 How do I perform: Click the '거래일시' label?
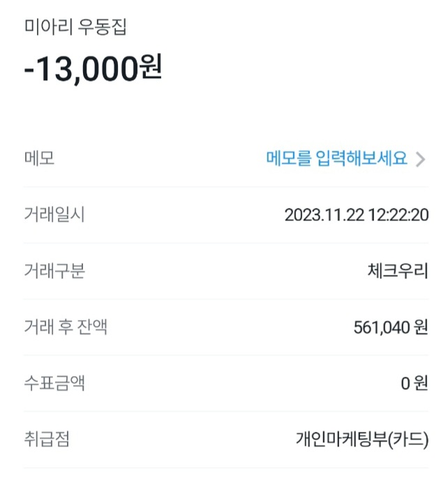tap(54, 215)
